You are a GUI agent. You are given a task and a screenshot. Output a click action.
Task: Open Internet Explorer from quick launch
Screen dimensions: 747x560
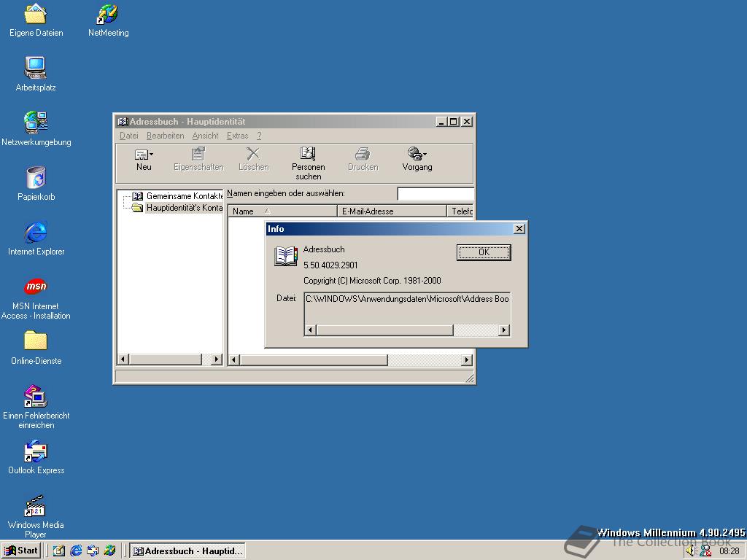point(76,551)
